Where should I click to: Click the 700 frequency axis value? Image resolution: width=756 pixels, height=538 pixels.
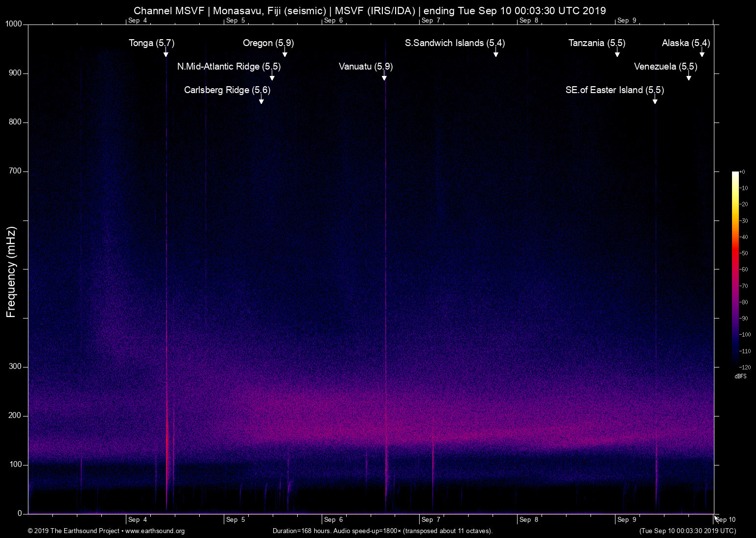(16, 171)
